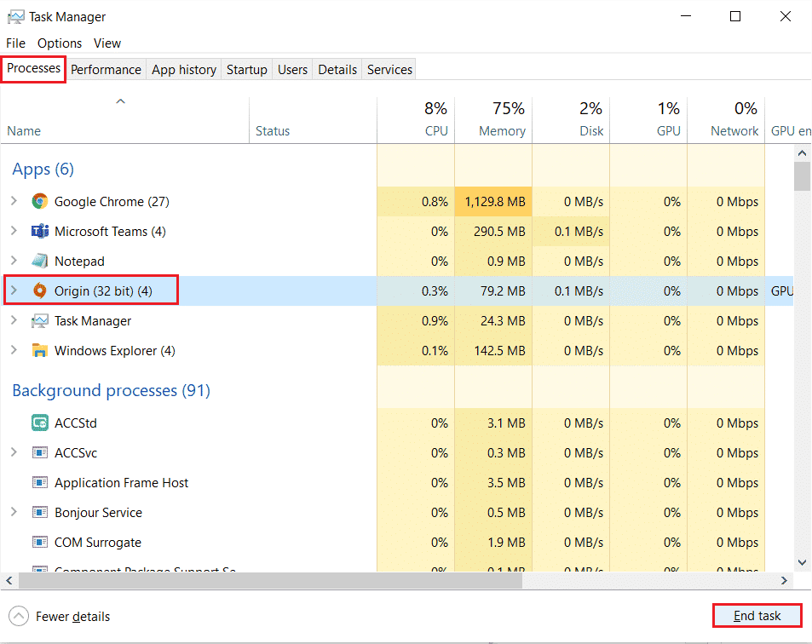The image size is (812, 644).
Task: Click the Bonjour Service icon
Action: click(x=39, y=513)
